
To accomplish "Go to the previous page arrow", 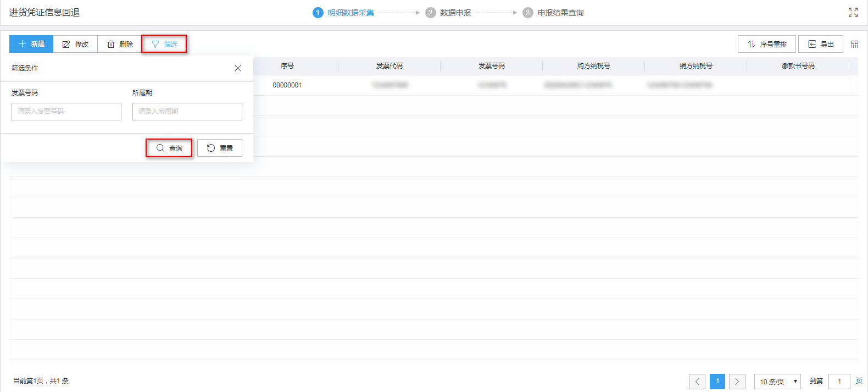I will [697, 382].
